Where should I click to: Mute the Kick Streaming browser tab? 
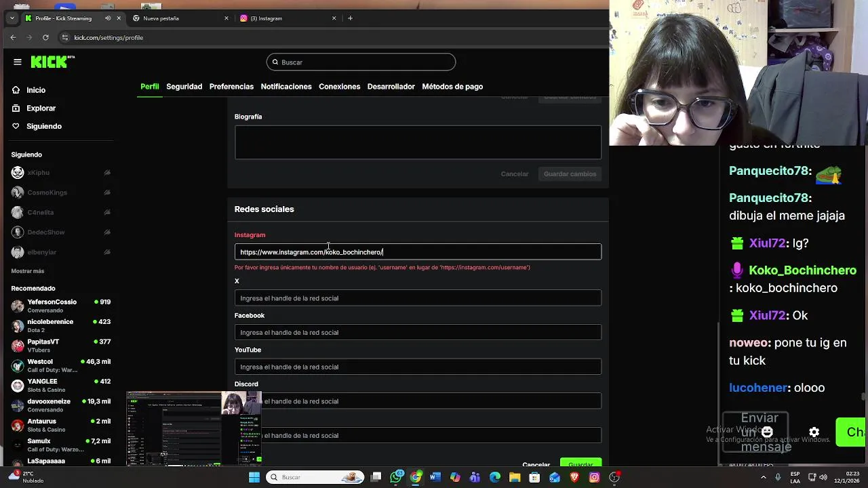coord(108,18)
